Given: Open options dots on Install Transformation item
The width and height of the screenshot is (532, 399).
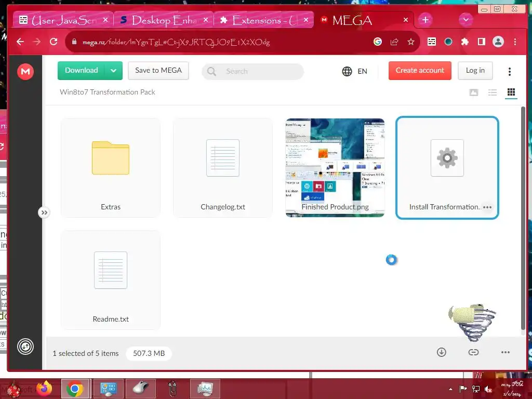Looking at the screenshot, I should click(487, 207).
